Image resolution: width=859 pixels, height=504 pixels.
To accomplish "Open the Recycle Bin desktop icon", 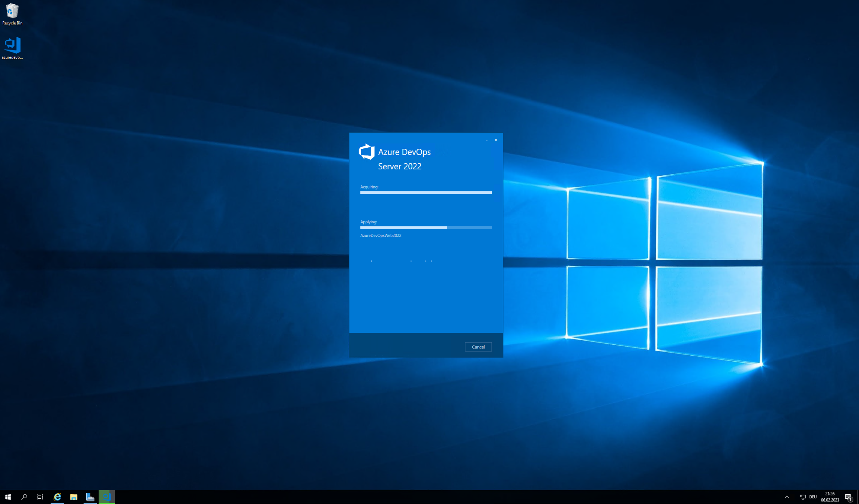I will pos(12,14).
